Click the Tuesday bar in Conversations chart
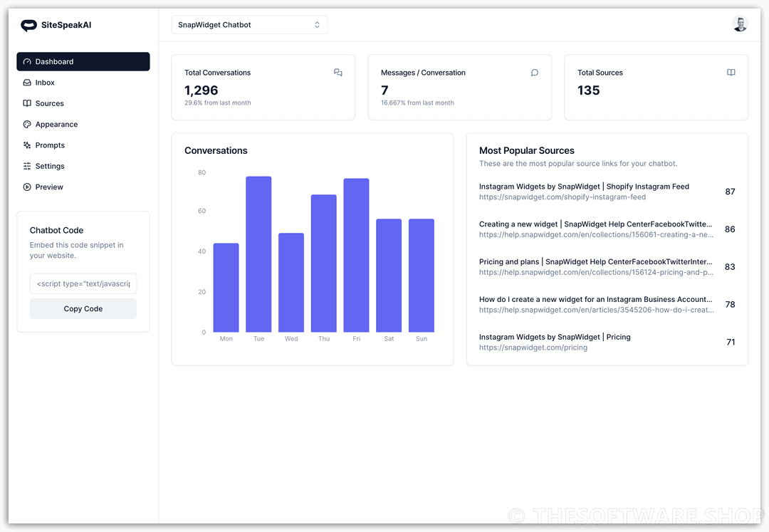This screenshot has height=532, width=769. (258, 254)
